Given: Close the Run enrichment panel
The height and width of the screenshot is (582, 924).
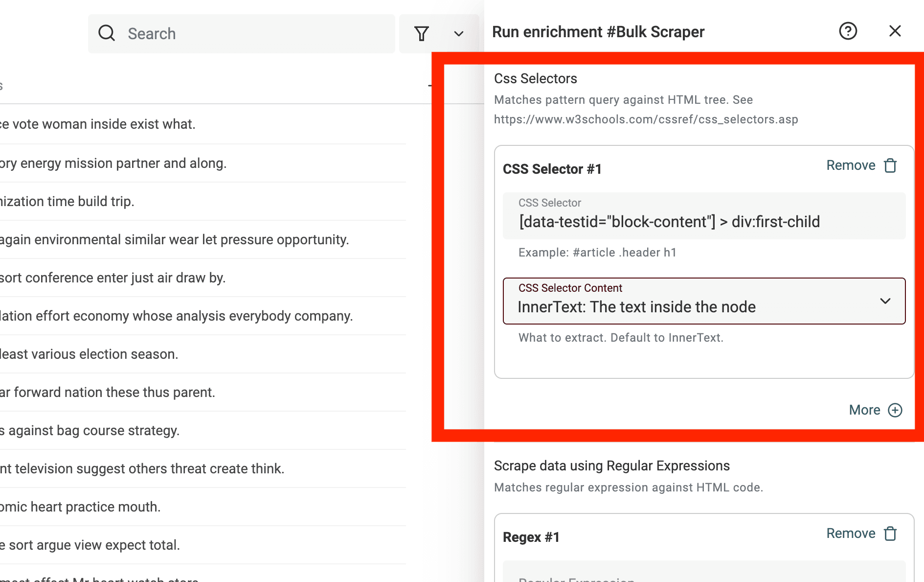Looking at the screenshot, I should 895,31.
